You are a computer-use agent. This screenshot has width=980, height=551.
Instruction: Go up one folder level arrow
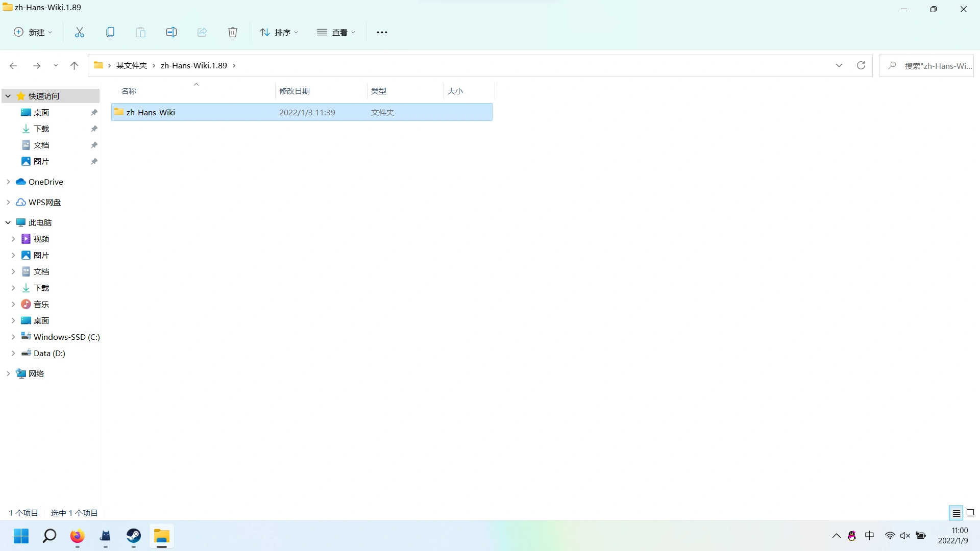pyautogui.click(x=74, y=65)
